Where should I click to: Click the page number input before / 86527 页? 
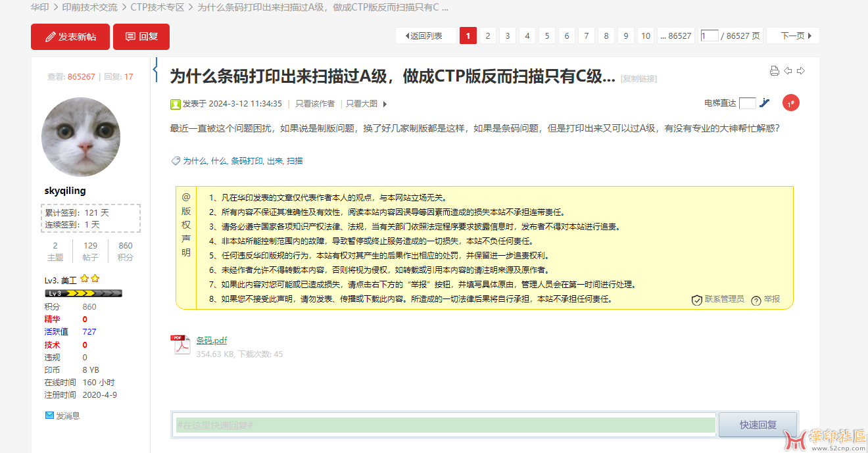tap(711, 36)
